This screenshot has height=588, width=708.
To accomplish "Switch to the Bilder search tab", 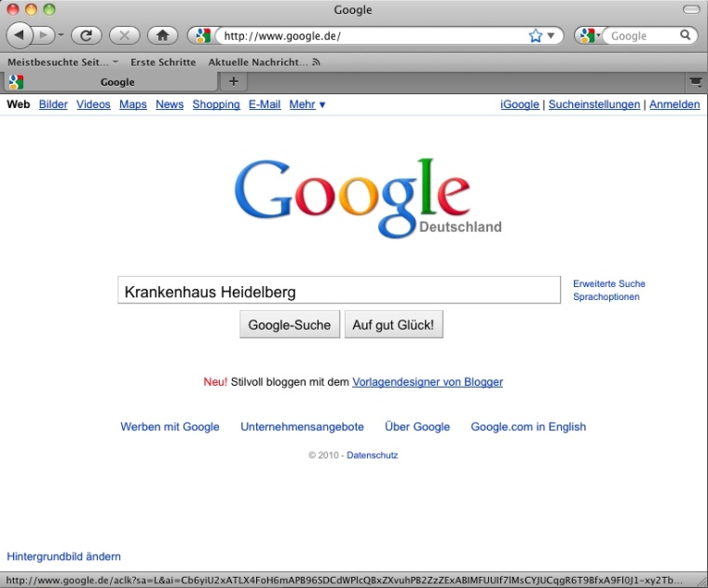I will pos(53,104).
